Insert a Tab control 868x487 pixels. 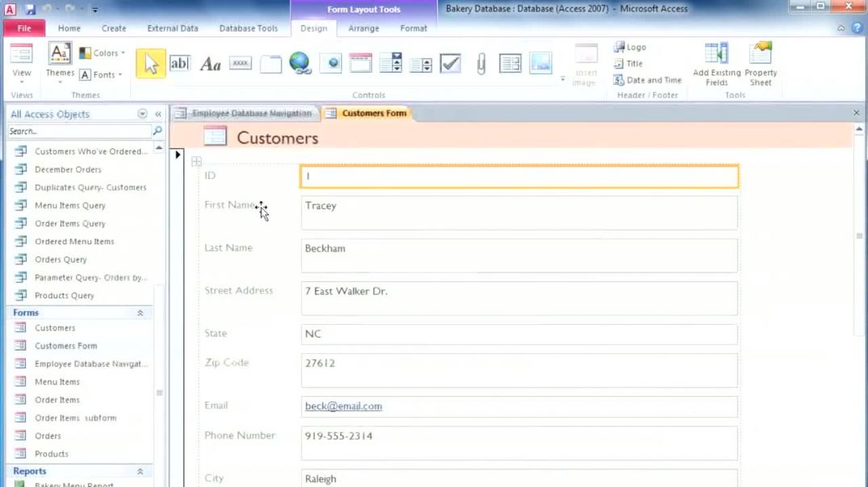click(271, 64)
